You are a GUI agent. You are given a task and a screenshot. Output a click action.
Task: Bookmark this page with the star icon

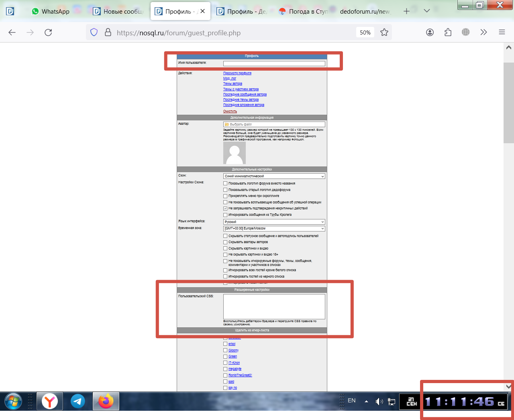coord(384,32)
